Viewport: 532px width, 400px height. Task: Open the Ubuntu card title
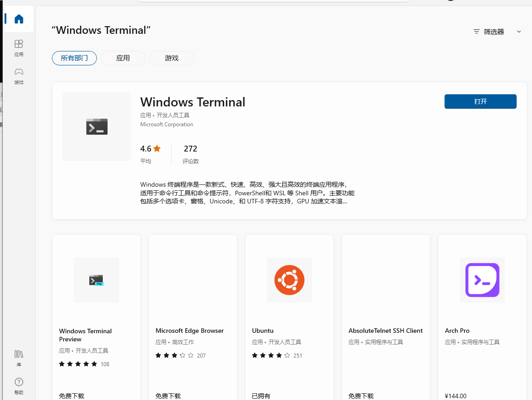pos(262,331)
